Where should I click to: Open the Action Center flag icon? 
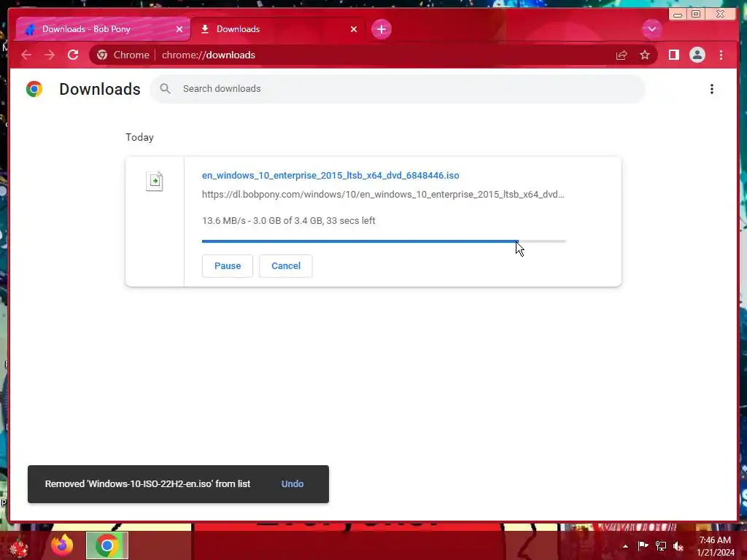click(643, 545)
